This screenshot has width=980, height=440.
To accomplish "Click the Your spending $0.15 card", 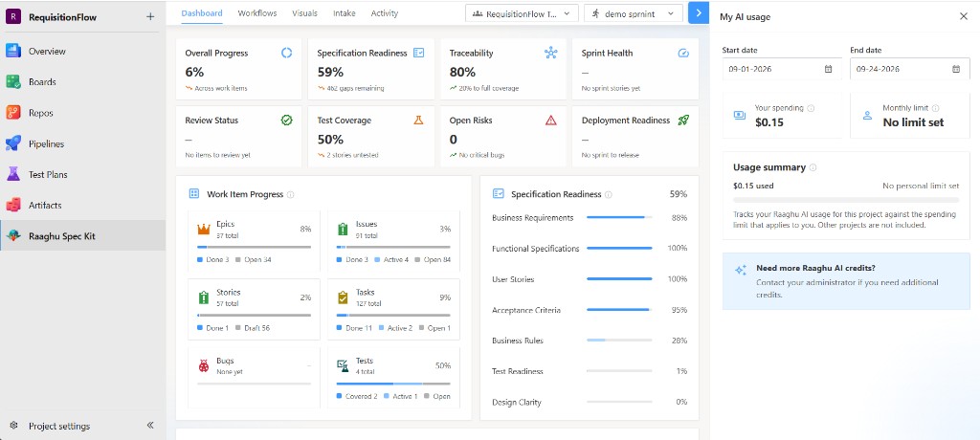I will coord(783,116).
